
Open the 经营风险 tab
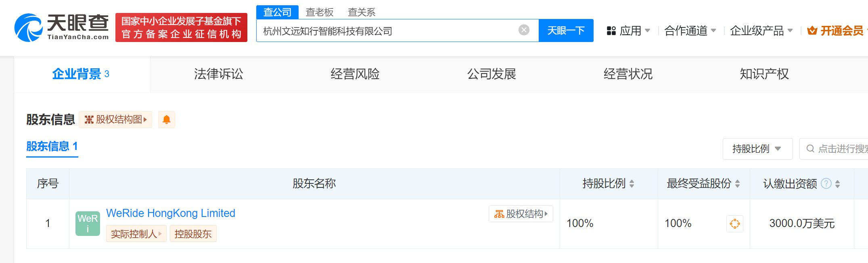(355, 74)
